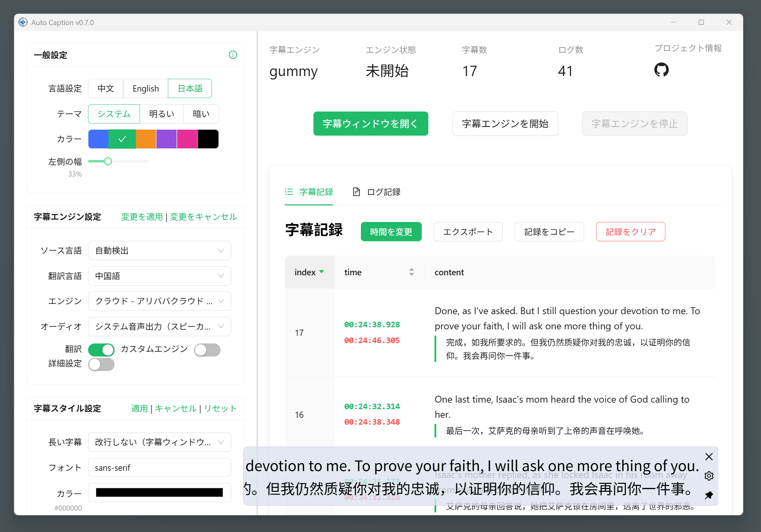Select the 字幕記録 tab
Image resolution: width=761 pixels, height=532 pixels.
pos(309,192)
